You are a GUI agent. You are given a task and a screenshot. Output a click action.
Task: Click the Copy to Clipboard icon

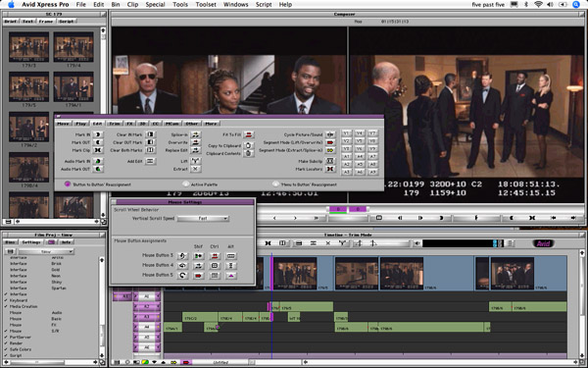coord(248,145)
